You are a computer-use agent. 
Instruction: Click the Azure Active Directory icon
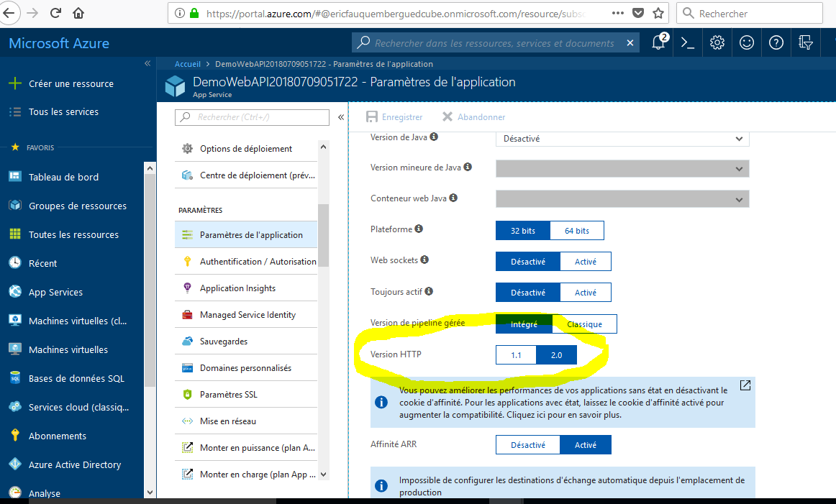[15, 464]
